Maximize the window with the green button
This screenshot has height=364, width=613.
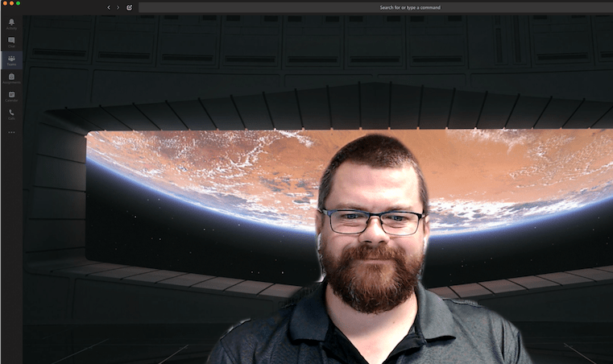click(18, 3)
